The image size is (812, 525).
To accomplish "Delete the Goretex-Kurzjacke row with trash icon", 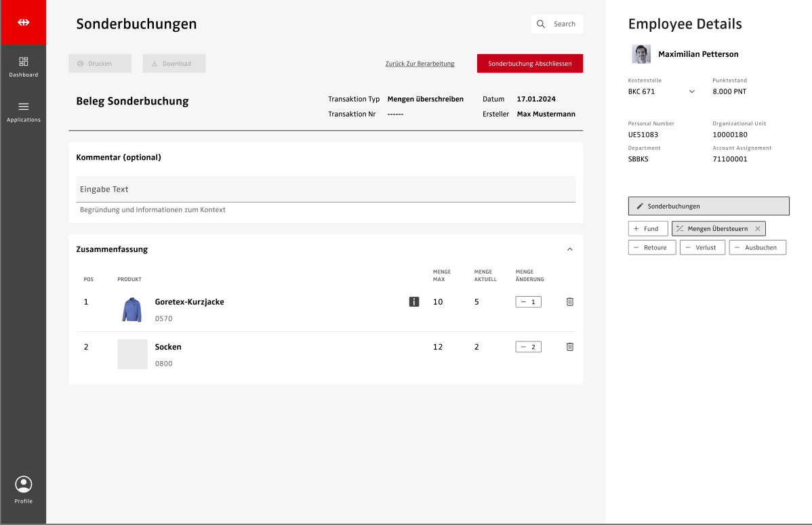I will [569, 302].
